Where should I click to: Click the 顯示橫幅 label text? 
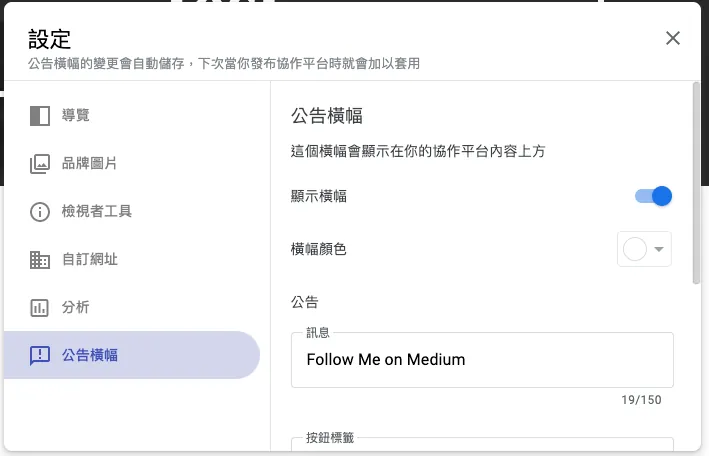click(319, 196)
